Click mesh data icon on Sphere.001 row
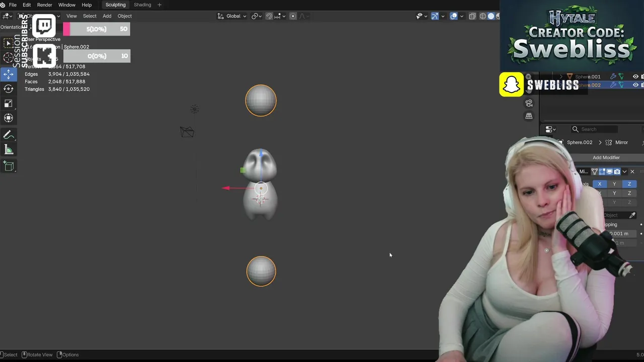The image size is (644, 362). click(621, 76)
